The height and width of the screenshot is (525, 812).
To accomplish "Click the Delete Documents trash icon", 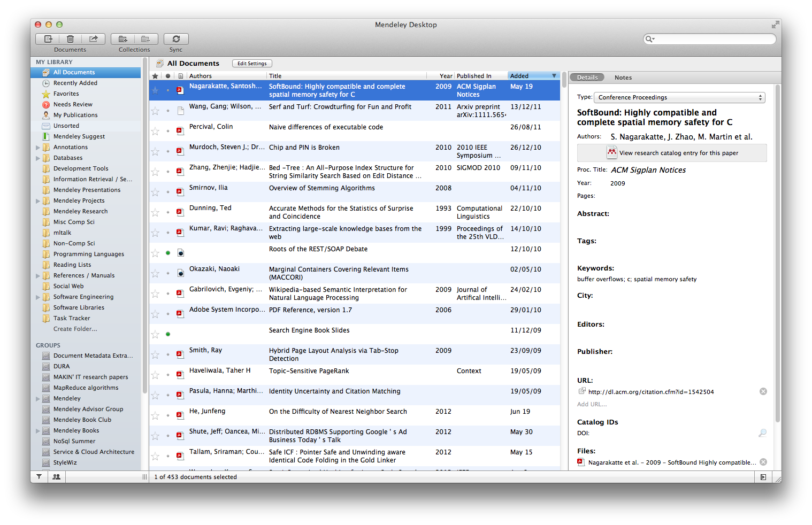I will (70, 39).
